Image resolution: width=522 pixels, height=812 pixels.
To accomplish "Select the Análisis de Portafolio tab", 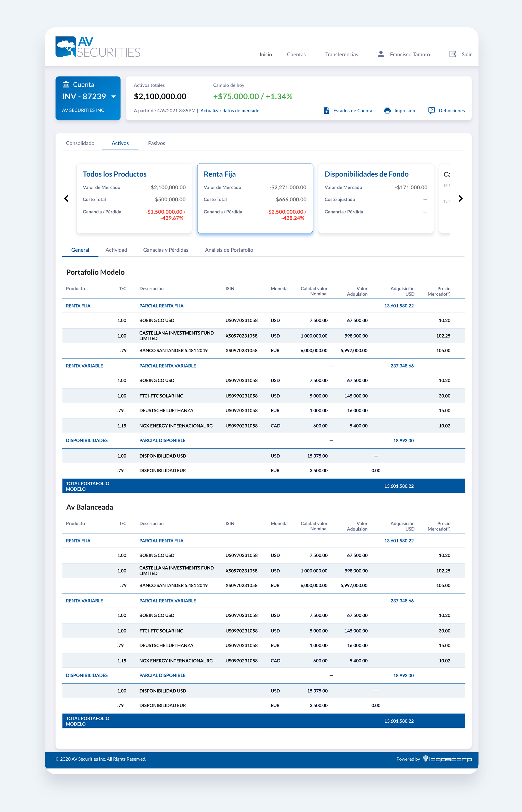I will click(x=229, y=250).
